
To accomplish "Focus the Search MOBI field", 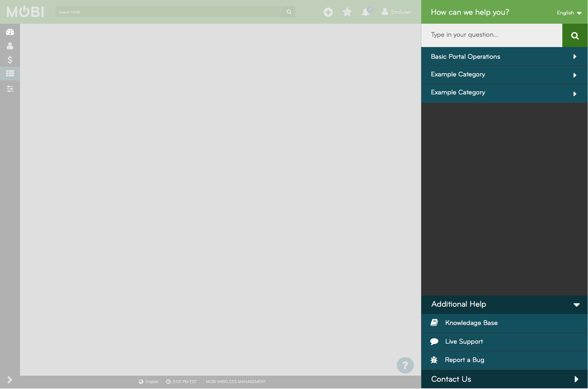I will tap(169, 12).
